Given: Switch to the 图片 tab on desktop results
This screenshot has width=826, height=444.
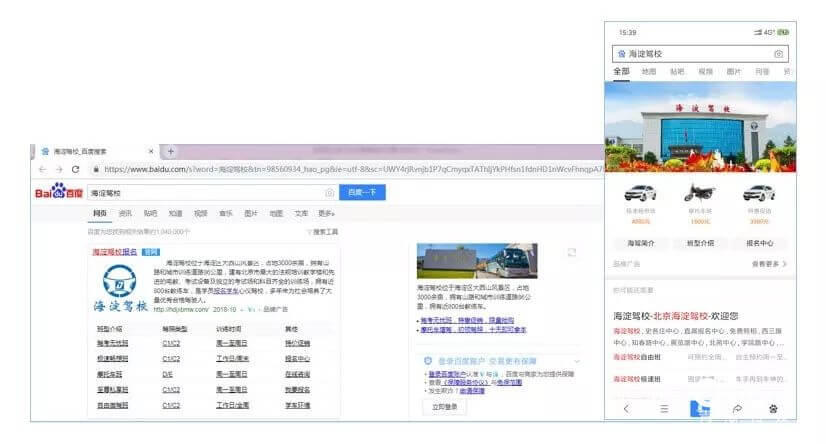Looking at the screenshot, I should 251,213.
